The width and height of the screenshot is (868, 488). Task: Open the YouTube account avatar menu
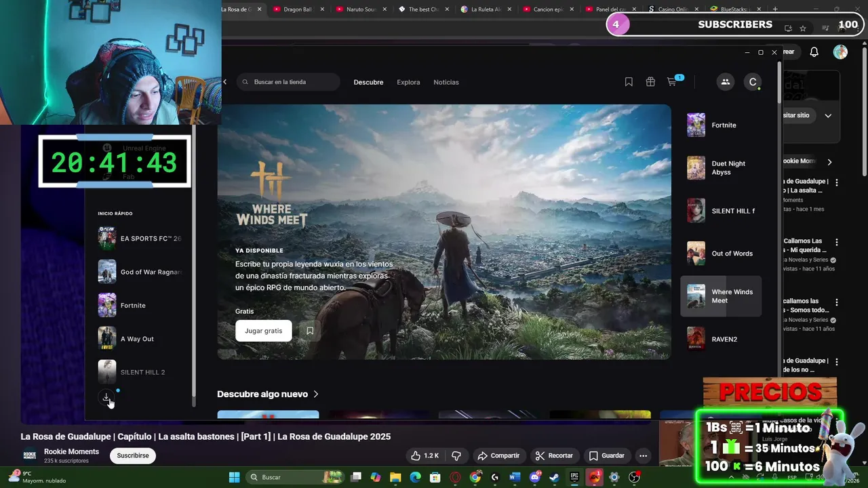point(840,52)
